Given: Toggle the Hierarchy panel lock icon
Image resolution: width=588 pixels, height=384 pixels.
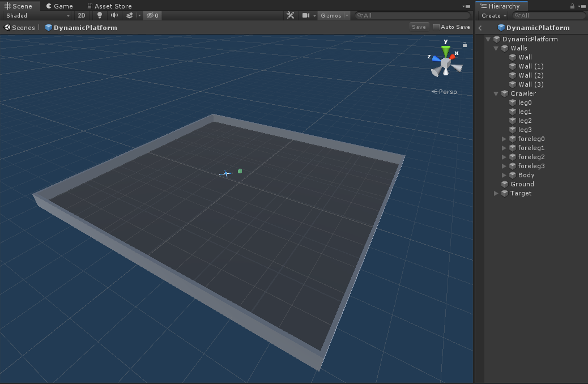Looking at the screenshot, I should [572, 6].
